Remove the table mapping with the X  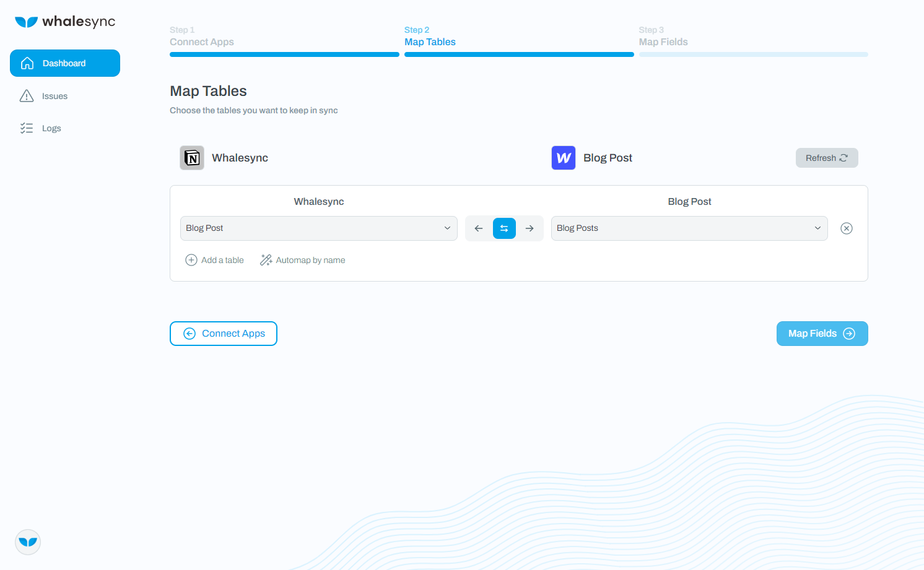(847, 228)
